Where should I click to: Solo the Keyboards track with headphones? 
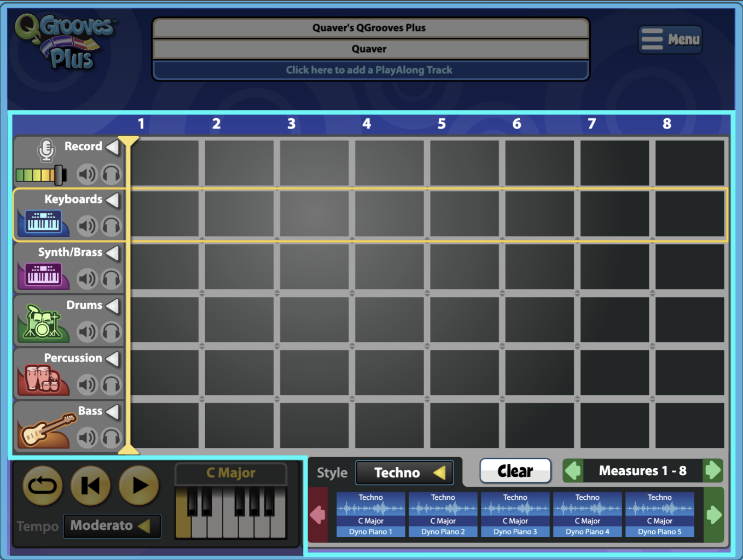(x=111, y=226)
